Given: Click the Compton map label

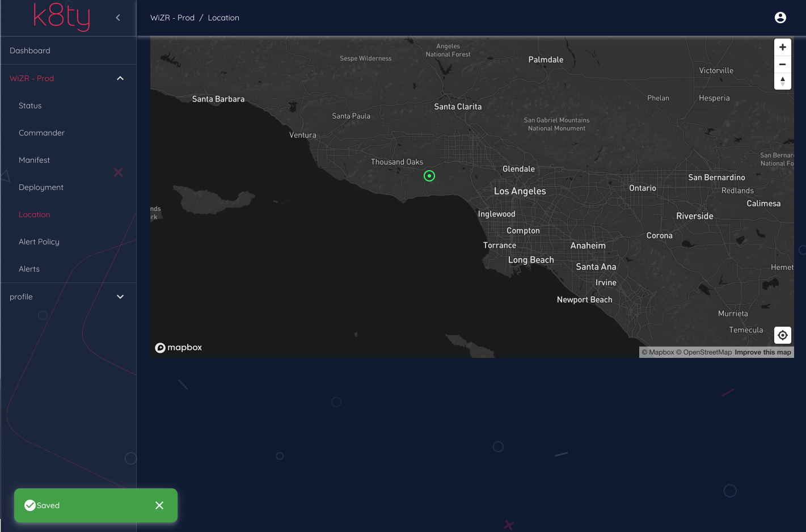Looking at the screenshot, I should coord(524,231).
